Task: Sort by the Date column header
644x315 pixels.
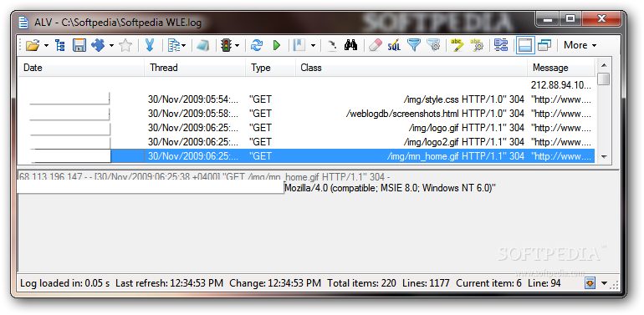Action: coord(81,68)
